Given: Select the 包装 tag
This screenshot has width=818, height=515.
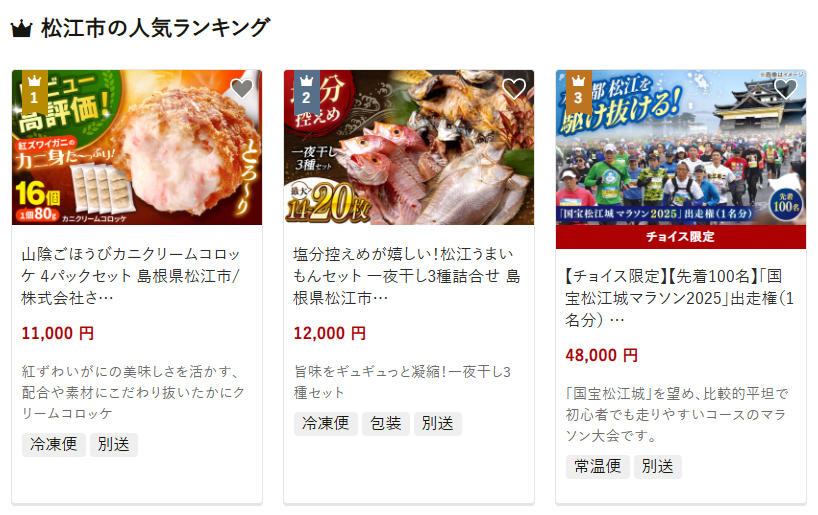Looking at the screenshot, I should click(386, 424).
